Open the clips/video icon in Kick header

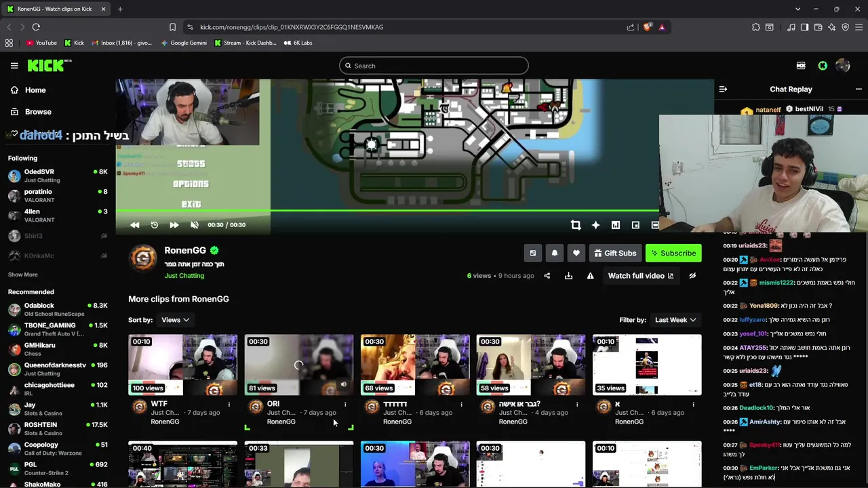point(801,66)
